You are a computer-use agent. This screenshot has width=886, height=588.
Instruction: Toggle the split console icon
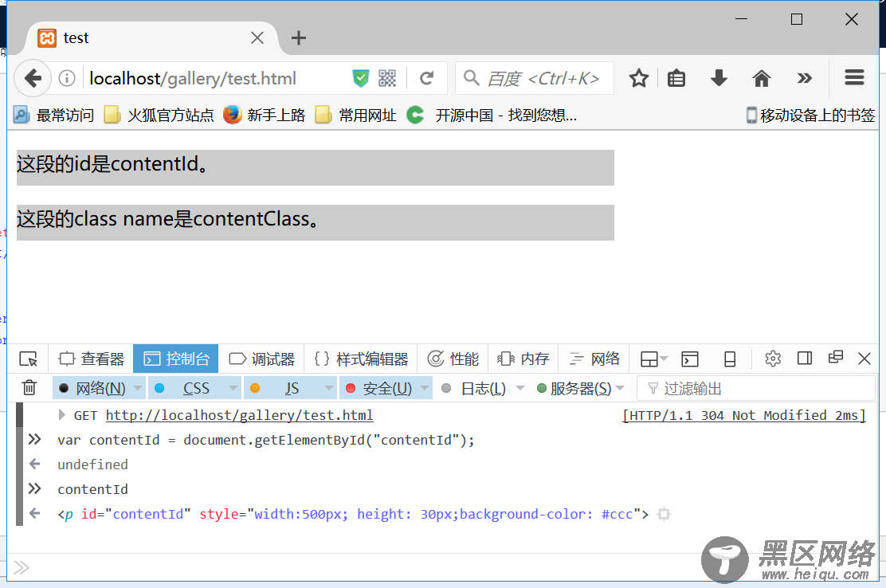pos(690,359)
